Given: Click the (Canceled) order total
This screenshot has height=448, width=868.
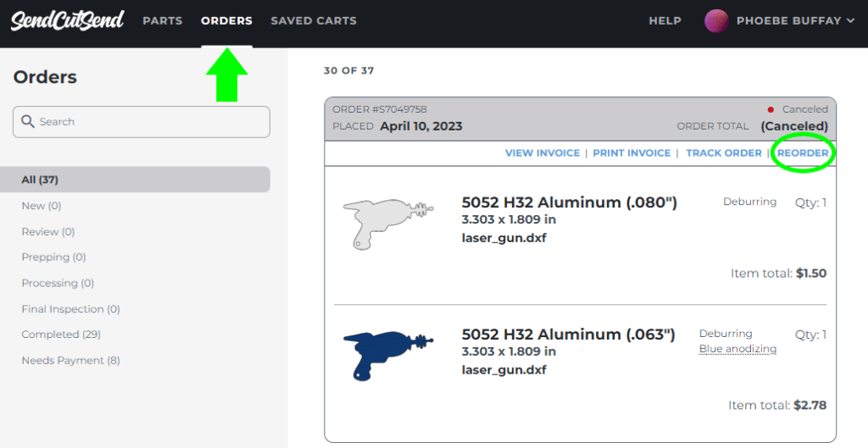Looking at the screenshot, I should tap(794, 126).
